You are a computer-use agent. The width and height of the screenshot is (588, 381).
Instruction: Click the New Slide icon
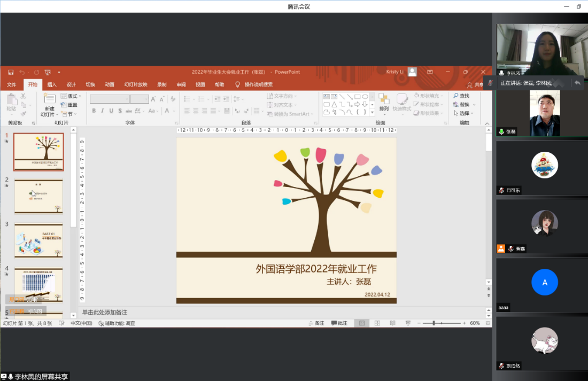(49, 99)
